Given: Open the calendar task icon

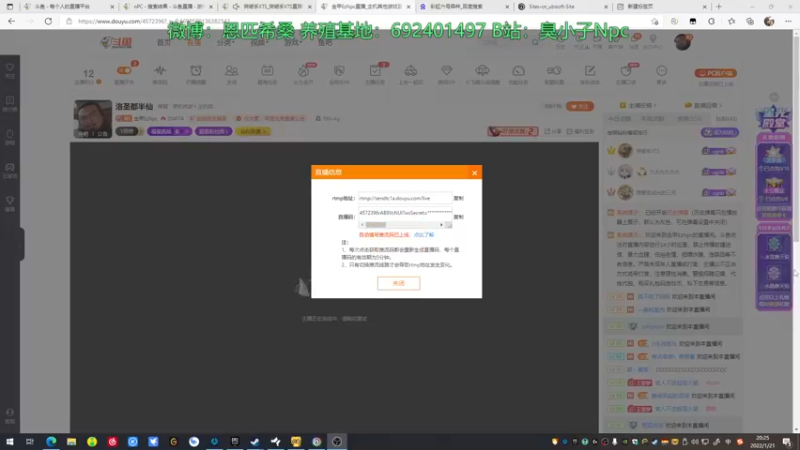Looking at the screenshot, I should pyautogui.click(x=267, y=73).
